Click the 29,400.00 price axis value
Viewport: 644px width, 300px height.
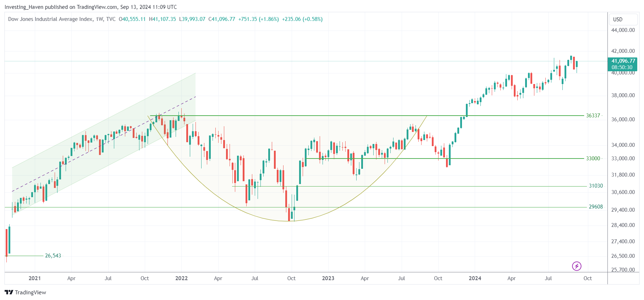623,210
